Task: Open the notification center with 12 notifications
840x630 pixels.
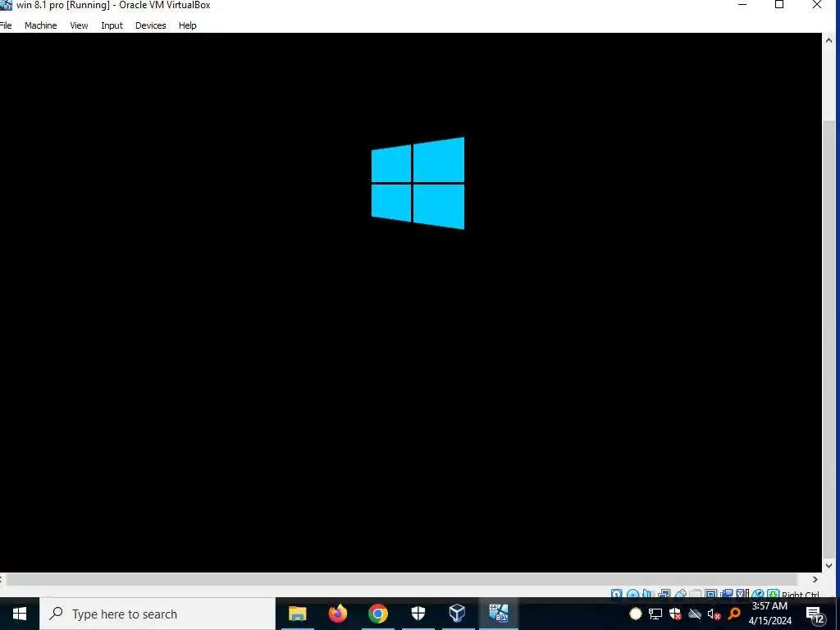Action: 815,615
